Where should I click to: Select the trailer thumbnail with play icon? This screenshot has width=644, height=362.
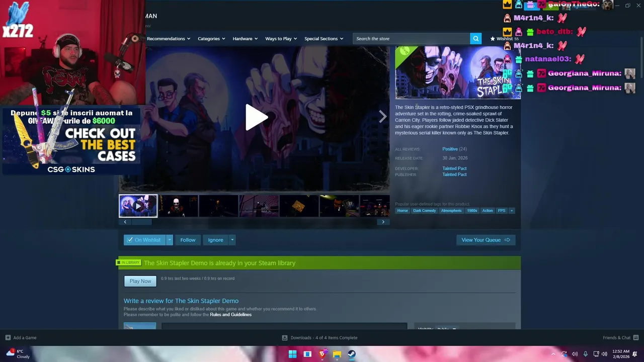tap(138, 206)
